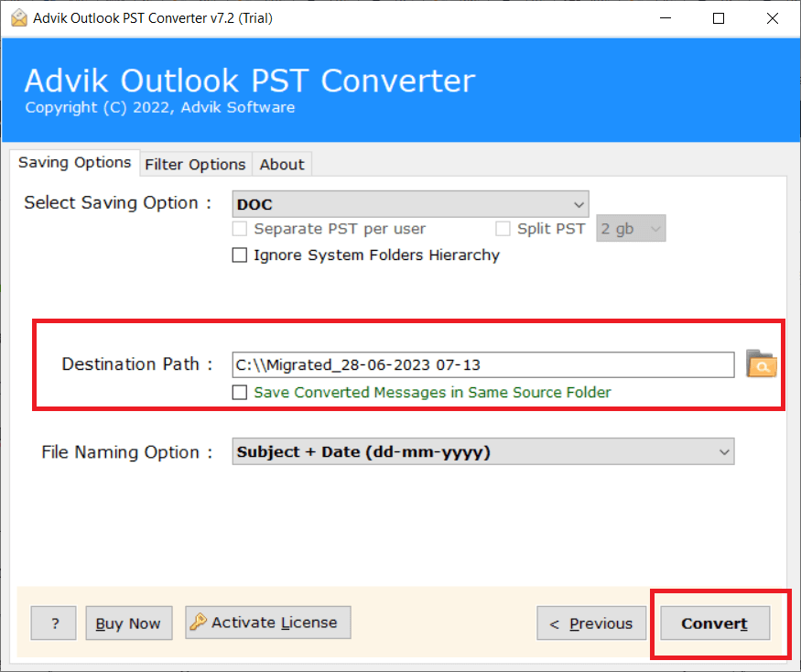This screenshot has height=672, width=801.
Task: Minimize the Advik converter window
Action: (x=668, y=18)
